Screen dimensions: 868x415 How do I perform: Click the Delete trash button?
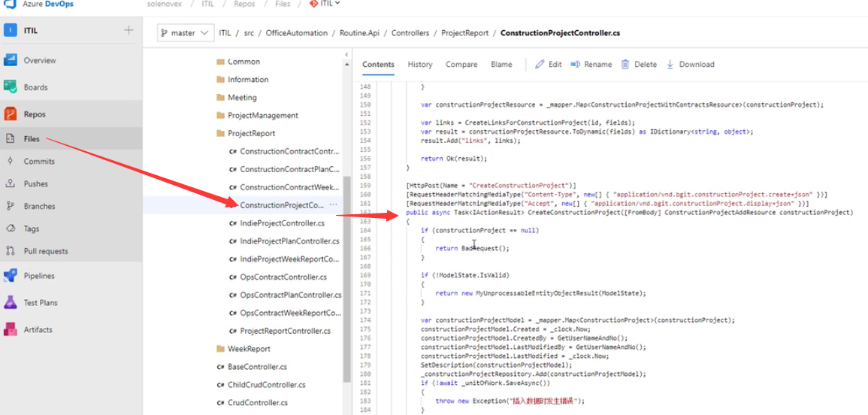click(639, 64)
